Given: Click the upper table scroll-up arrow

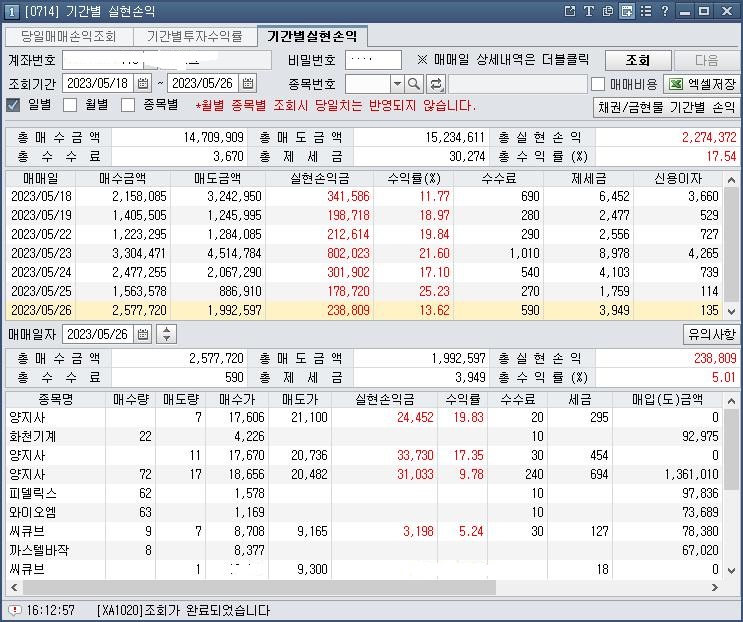Looking at the screenshot, I should click(x=731, y=180).
